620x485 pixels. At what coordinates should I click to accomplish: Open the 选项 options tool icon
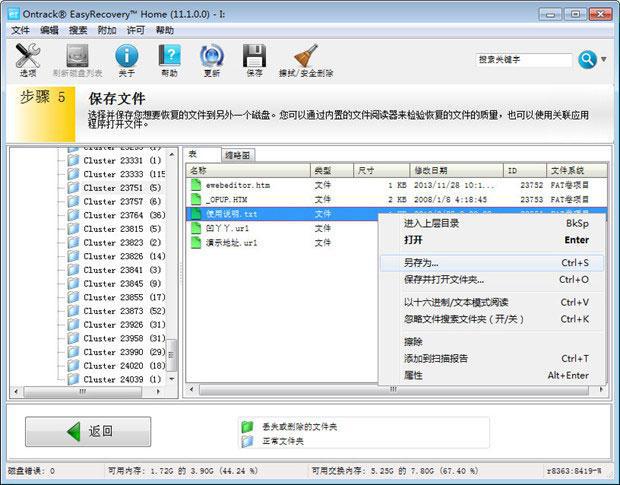28,59
